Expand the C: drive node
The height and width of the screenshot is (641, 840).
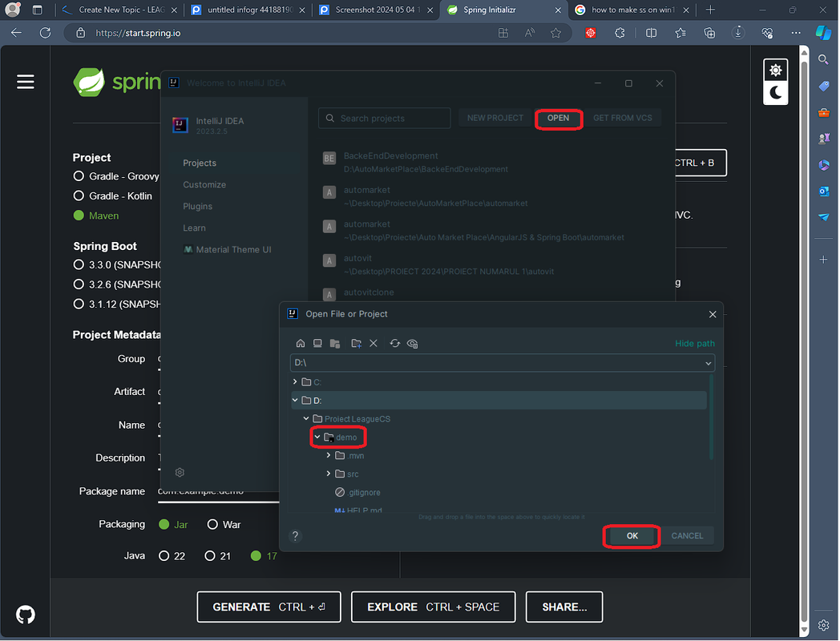click(295, 382)
